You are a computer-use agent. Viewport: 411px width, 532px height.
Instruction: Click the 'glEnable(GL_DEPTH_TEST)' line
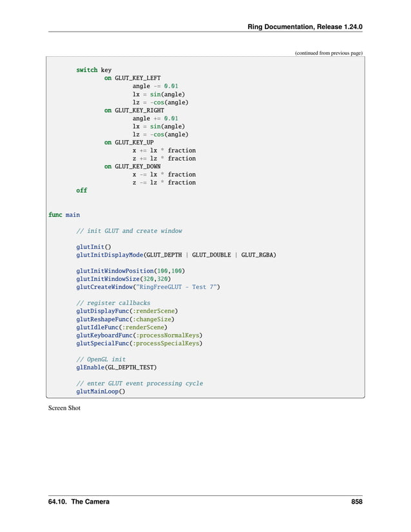pyautogui.click(x=117, y=368)
